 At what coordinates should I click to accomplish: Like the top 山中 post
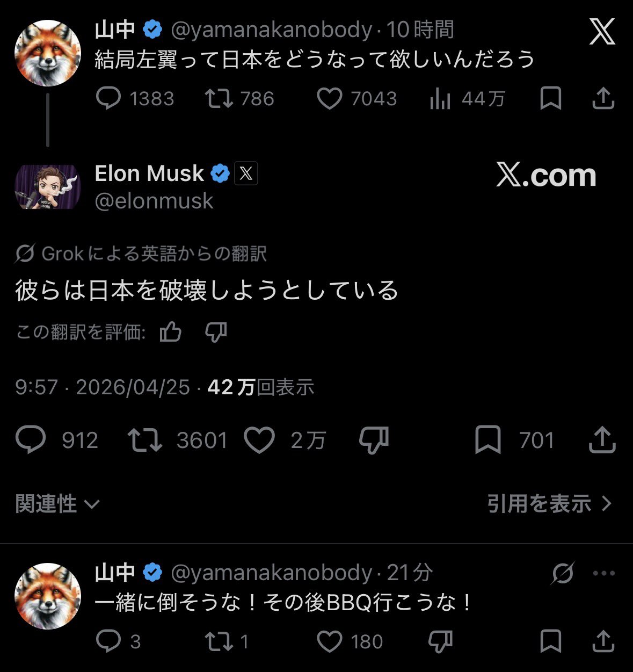329,99
